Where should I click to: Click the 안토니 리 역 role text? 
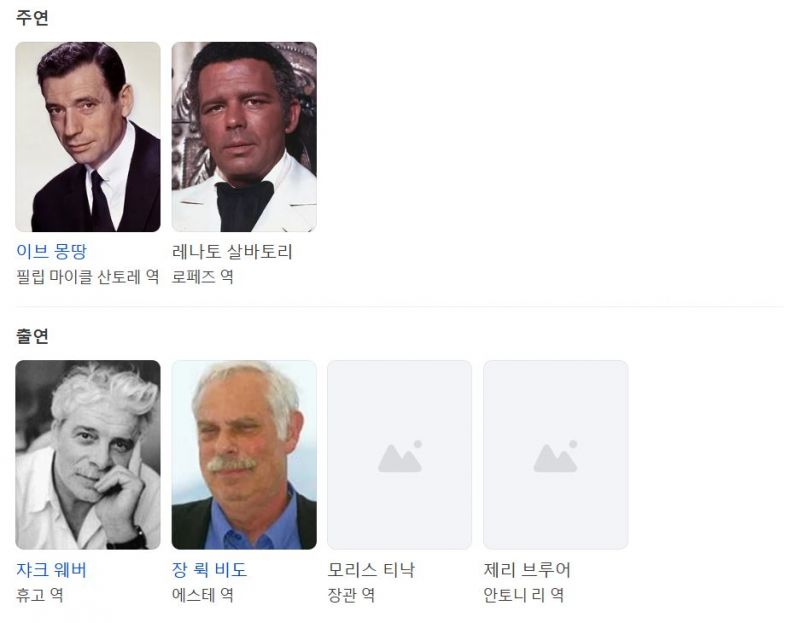tap(523, 595)
